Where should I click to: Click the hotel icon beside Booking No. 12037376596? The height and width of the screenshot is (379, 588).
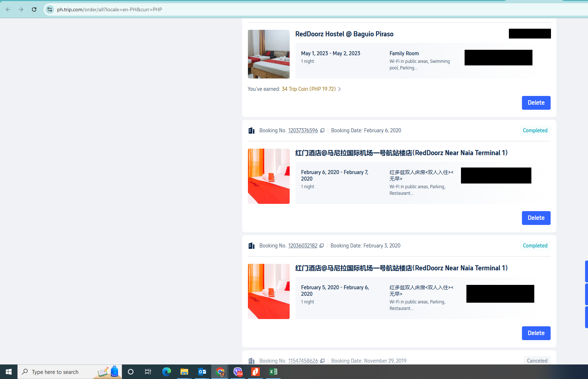pos(251,130)
